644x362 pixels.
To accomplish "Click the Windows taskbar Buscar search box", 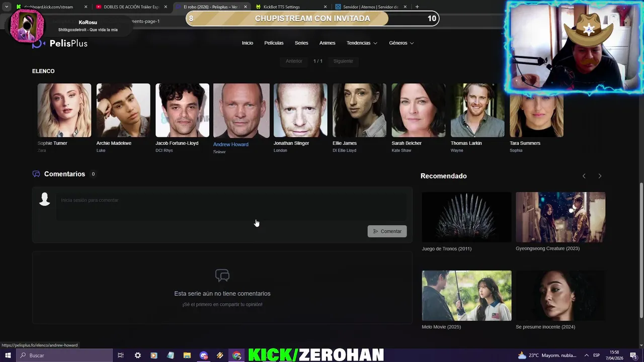I will (x=64, y=355).
